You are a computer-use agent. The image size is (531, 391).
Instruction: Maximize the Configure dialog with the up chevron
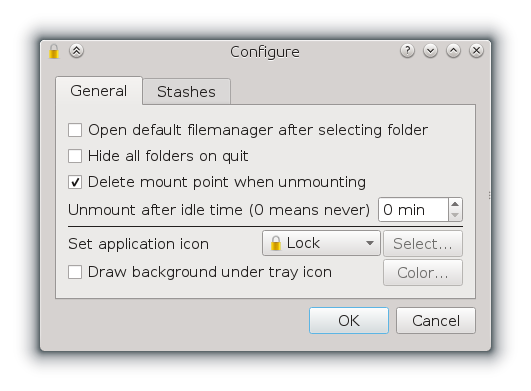[453, 51]
